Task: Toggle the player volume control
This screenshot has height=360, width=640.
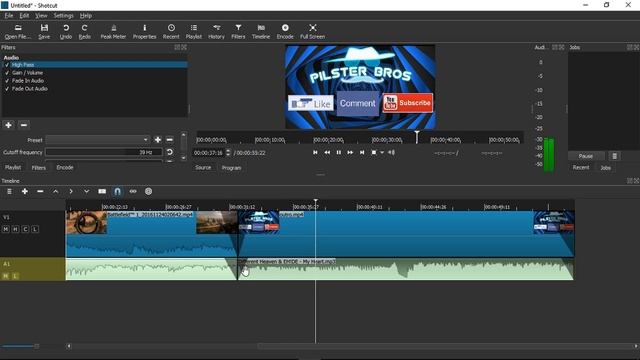Action: (391, 152)
